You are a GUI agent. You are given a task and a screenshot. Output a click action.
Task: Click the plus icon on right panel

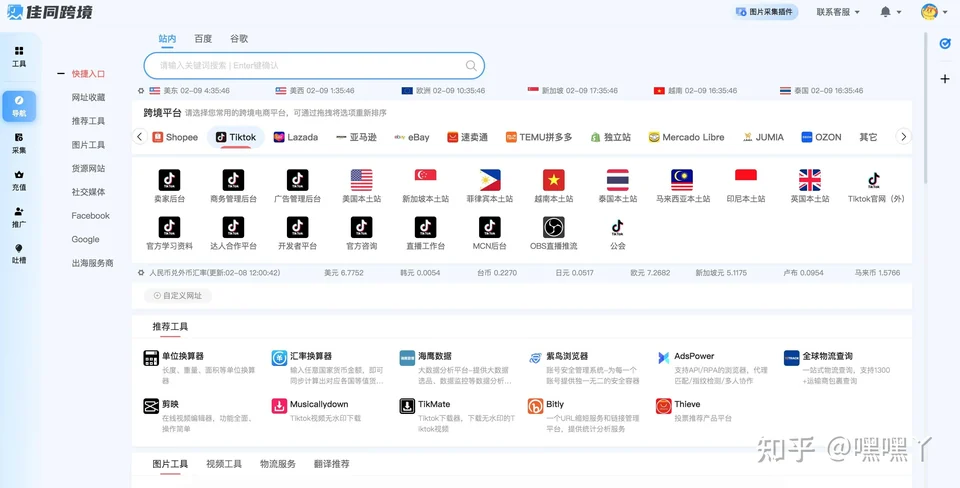click(945, 78)
